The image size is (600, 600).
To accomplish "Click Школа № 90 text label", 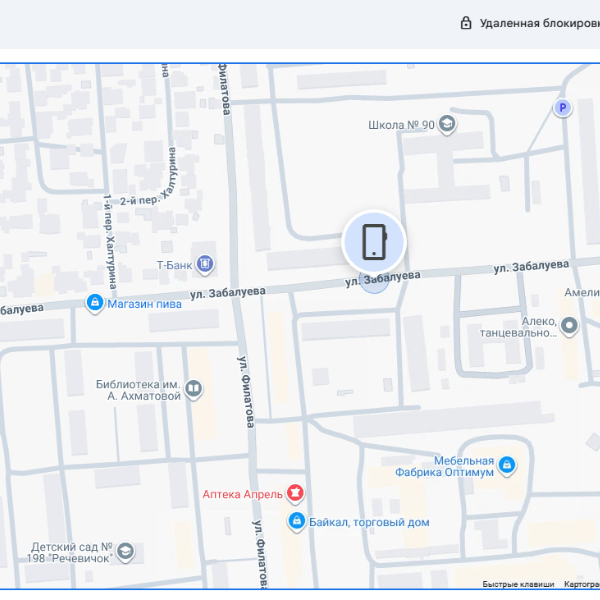I will pos(401,125).
